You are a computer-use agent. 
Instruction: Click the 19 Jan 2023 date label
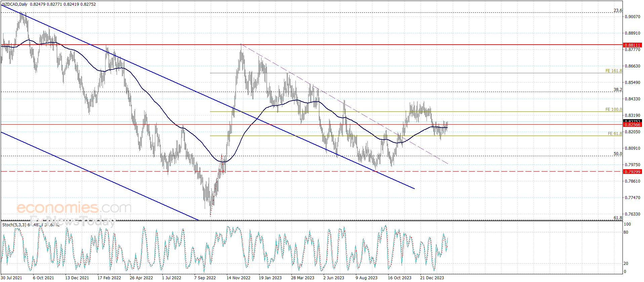coord(270,278)
